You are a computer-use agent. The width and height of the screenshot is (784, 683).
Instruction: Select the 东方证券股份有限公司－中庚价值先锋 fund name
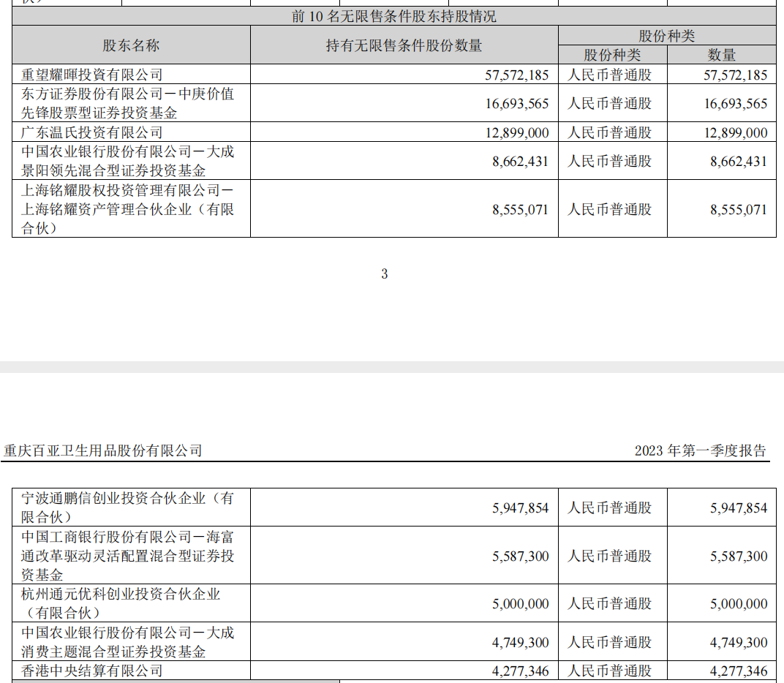pos(127,103)
